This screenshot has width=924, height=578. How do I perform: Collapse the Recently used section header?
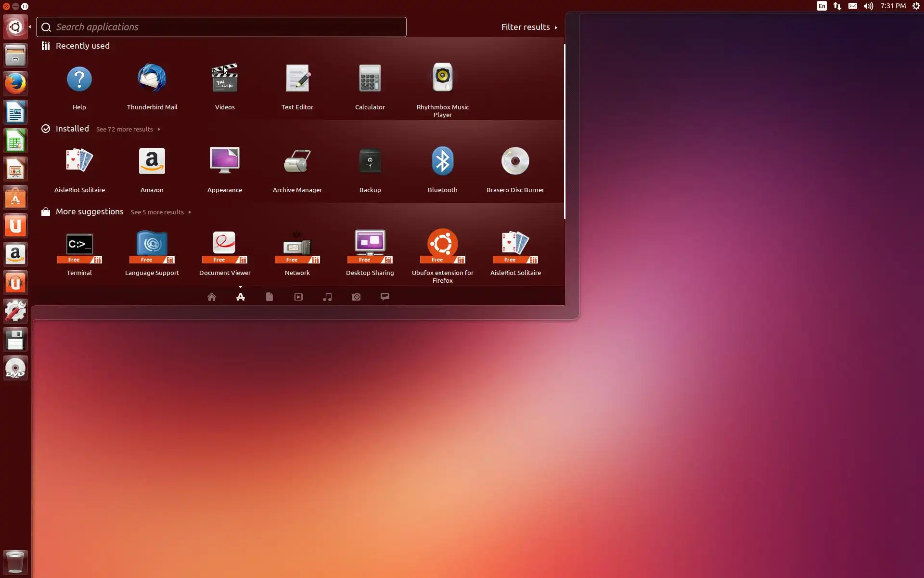[82, 46]
